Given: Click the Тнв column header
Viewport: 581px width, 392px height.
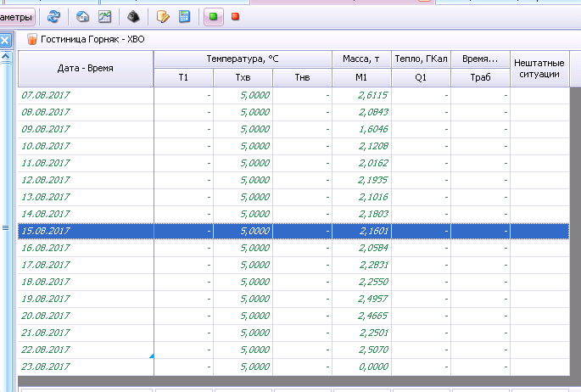Looking at the screenshot, I should tap(302, 77).
